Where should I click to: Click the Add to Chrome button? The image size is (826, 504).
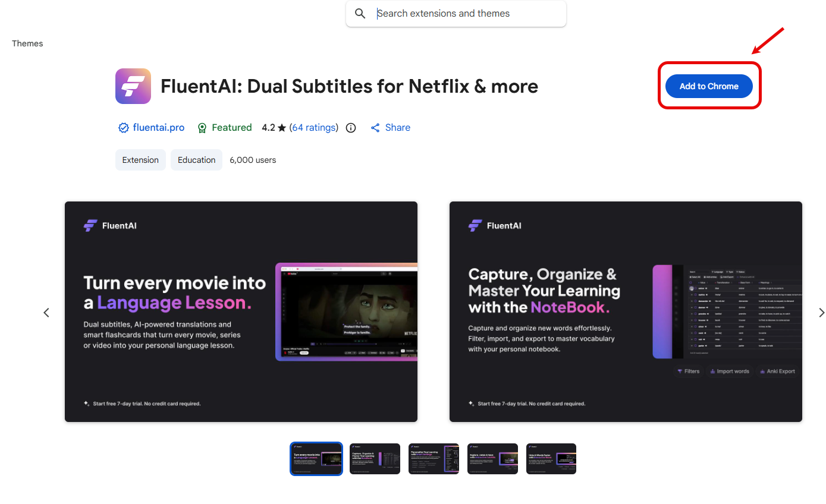pos(709,86)
